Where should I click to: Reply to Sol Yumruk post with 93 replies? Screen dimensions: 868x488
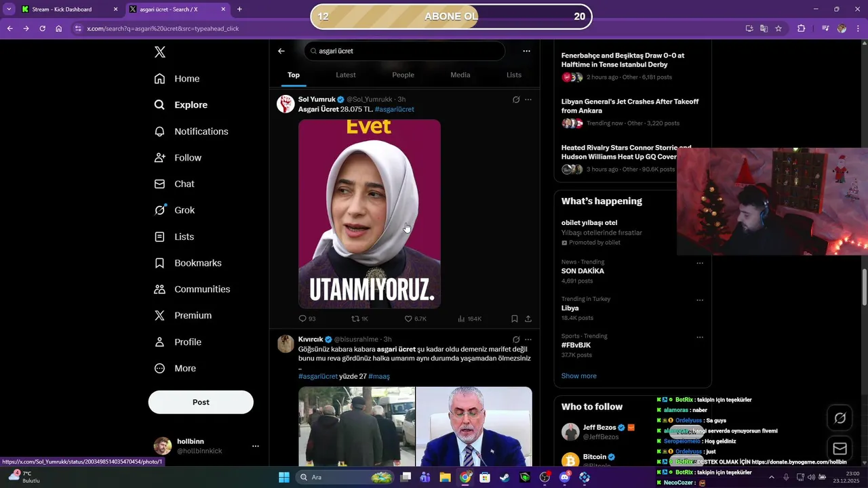307,319
